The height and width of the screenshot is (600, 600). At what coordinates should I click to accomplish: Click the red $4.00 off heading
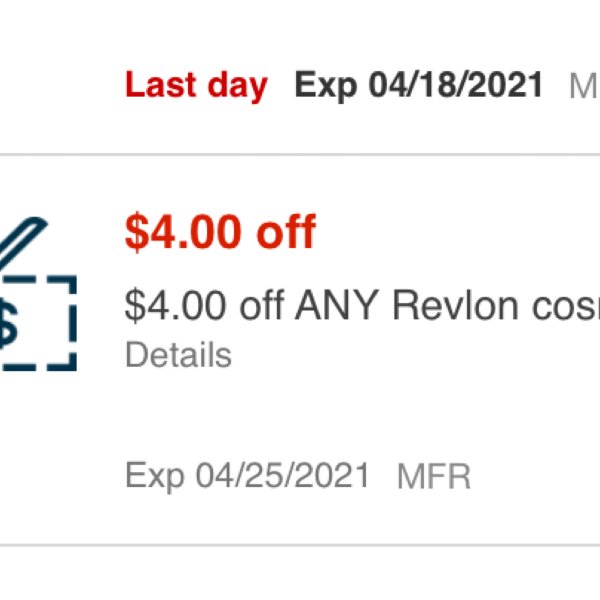pyautogui.click(x=220, y=232)
